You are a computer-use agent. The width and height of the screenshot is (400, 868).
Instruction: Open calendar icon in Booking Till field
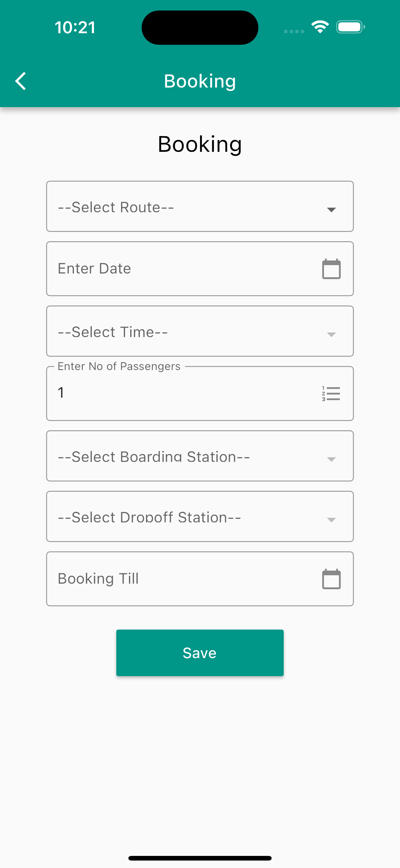point(331,579)
